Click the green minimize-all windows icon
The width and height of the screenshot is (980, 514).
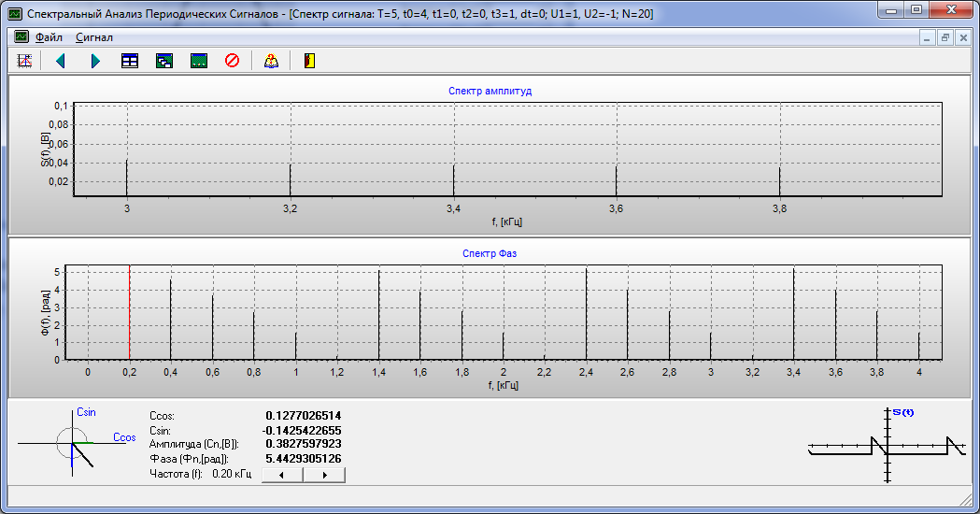[x=198, y=61]
